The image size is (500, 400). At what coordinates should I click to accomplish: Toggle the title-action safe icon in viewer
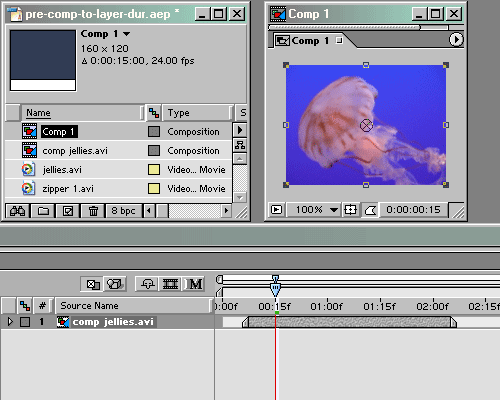coord(350,210)
